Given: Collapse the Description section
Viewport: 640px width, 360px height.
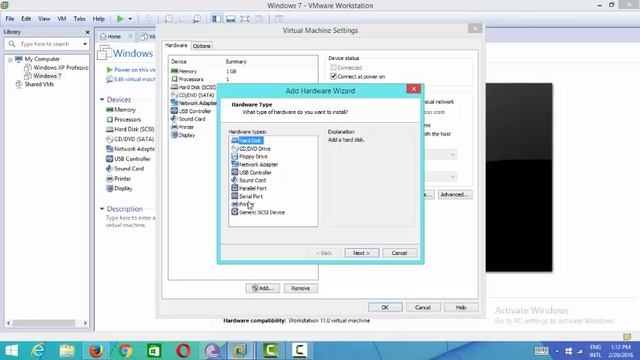Looking at the screenshot, I should click(x=102, y=209).
